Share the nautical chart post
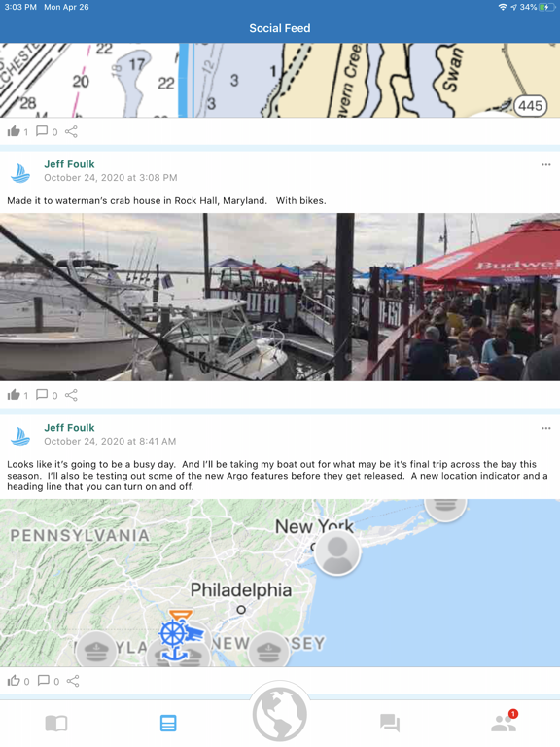 click(x=71, y=131)
